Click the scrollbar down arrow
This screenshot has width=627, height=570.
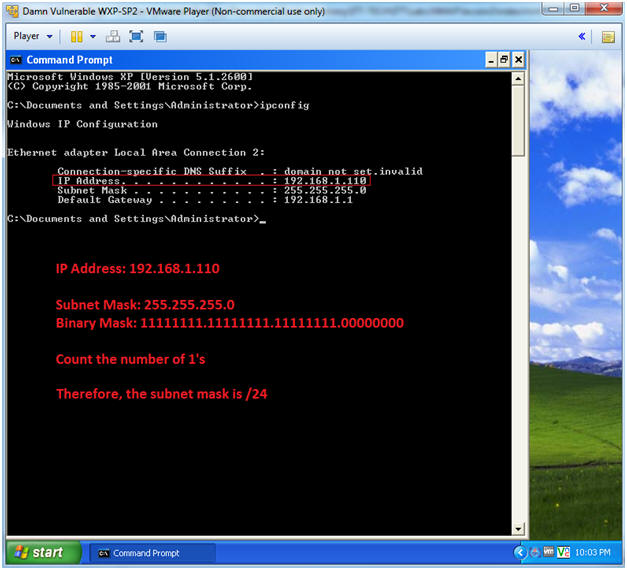(518, 529)
